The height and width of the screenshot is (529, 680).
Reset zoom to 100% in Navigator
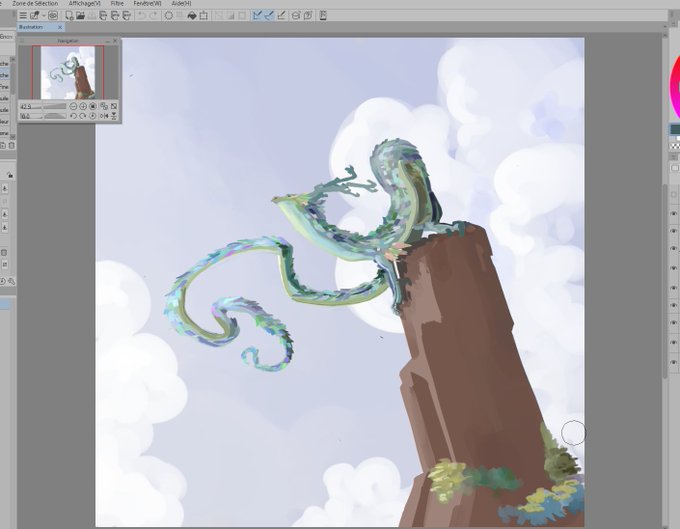[x=93, y=106]
